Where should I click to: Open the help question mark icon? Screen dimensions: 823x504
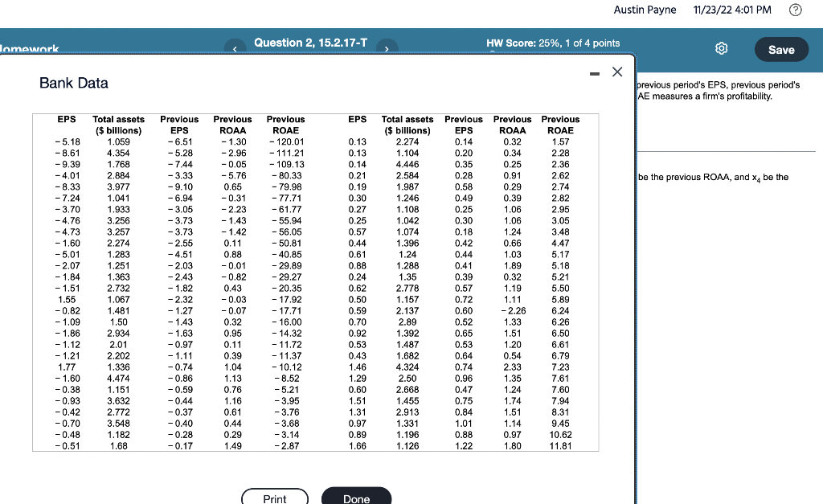[795, 10]
